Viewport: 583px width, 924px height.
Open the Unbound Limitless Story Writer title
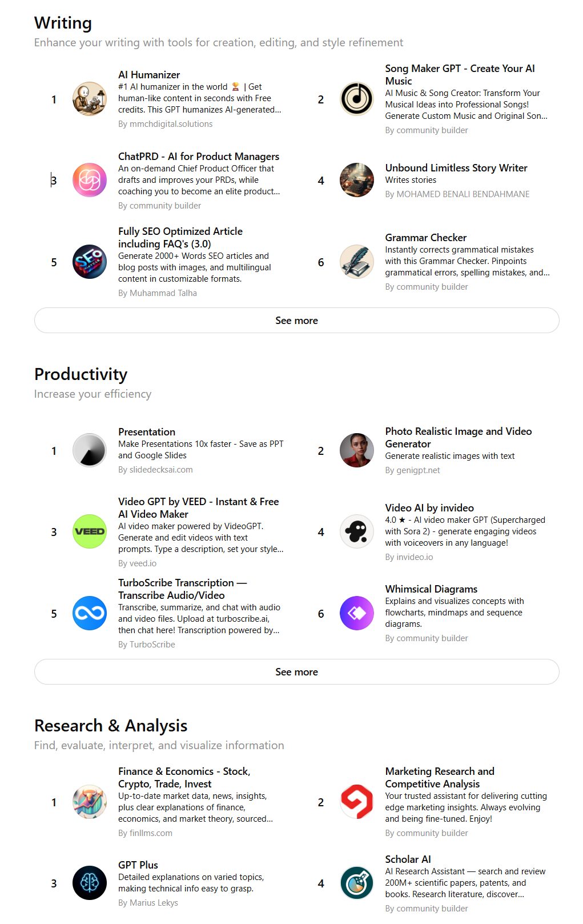coord(456,168)
